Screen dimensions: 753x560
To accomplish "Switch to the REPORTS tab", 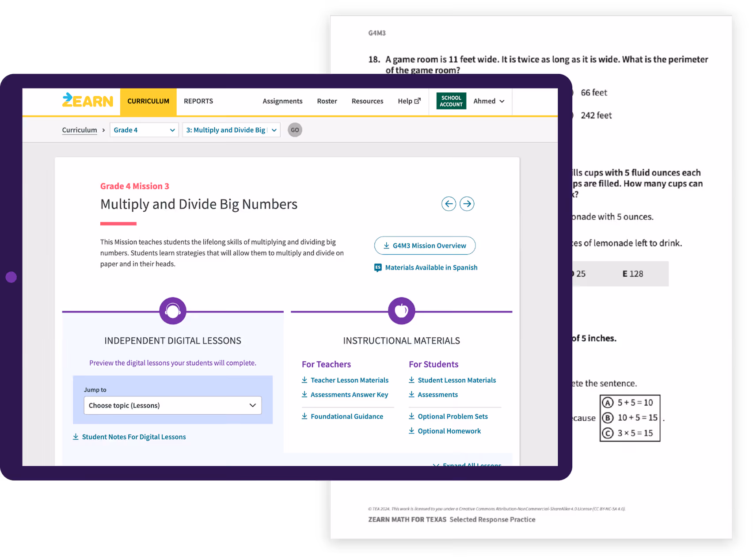I will tap(198, 101).
